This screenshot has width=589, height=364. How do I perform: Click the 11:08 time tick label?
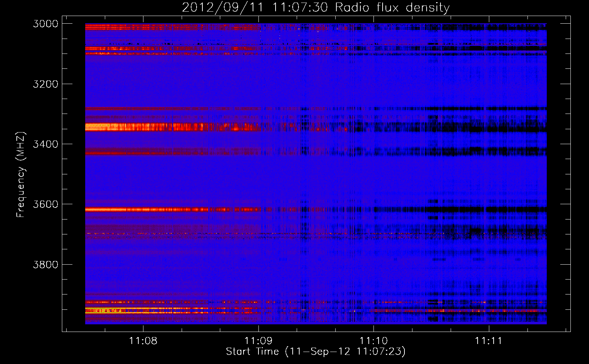(x=143, y=341)
